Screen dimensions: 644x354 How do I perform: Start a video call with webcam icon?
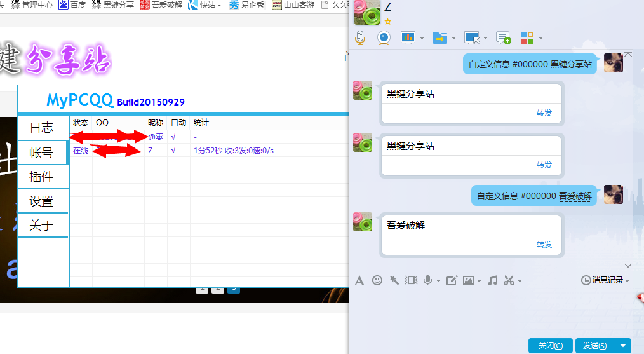[x=384, y=38]
